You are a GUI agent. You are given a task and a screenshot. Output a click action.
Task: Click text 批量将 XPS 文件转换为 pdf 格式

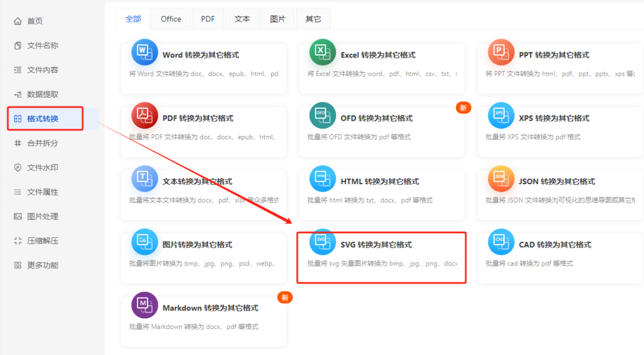[533, 137]
